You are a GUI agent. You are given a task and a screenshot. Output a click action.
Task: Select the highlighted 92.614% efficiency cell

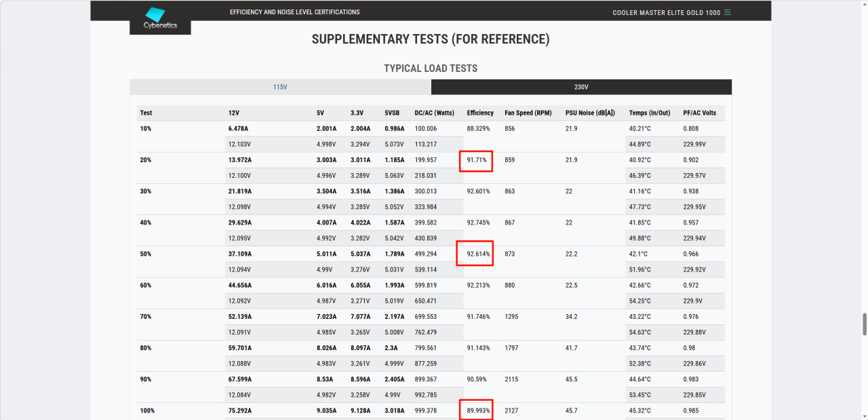[x=478, y=254]
